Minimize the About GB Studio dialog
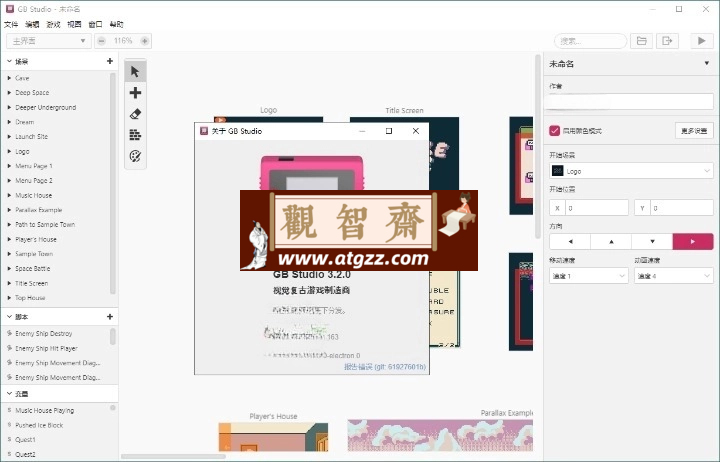Image resolution: width=720 pixels, height=462 pixels. pos(362,131)
